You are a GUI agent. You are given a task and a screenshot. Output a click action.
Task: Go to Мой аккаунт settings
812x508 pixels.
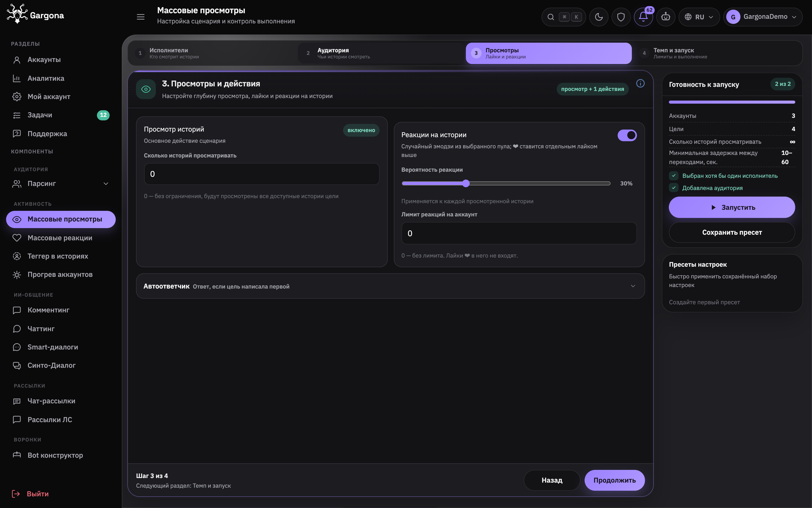point(61,97)
